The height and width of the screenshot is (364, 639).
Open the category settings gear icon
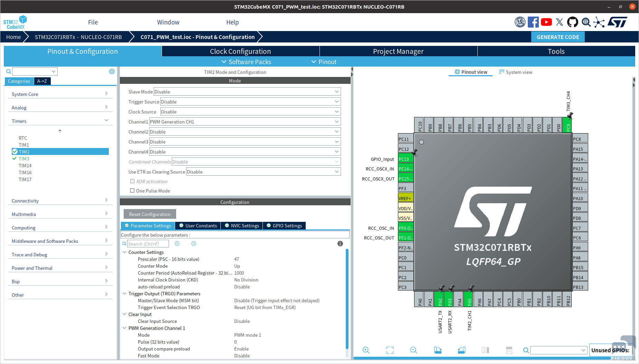coord(112,71)
